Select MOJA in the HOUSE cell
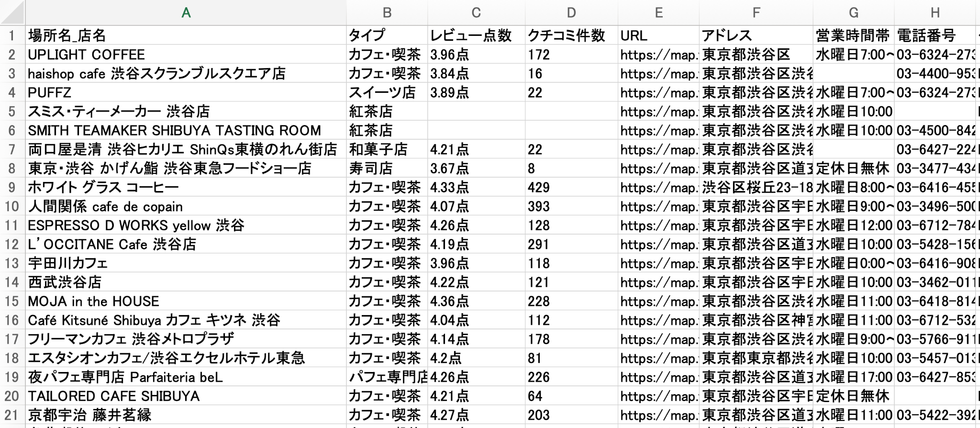Image resolution: width=980 pixels, height=428 pixels. pyautogui.click(x=186, y=301)
